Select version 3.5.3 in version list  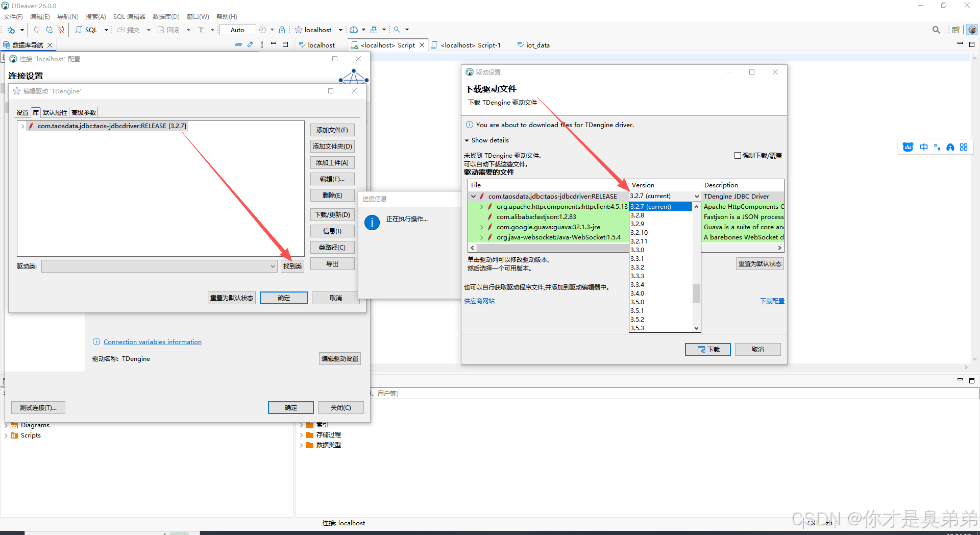[x=660, y=328]
